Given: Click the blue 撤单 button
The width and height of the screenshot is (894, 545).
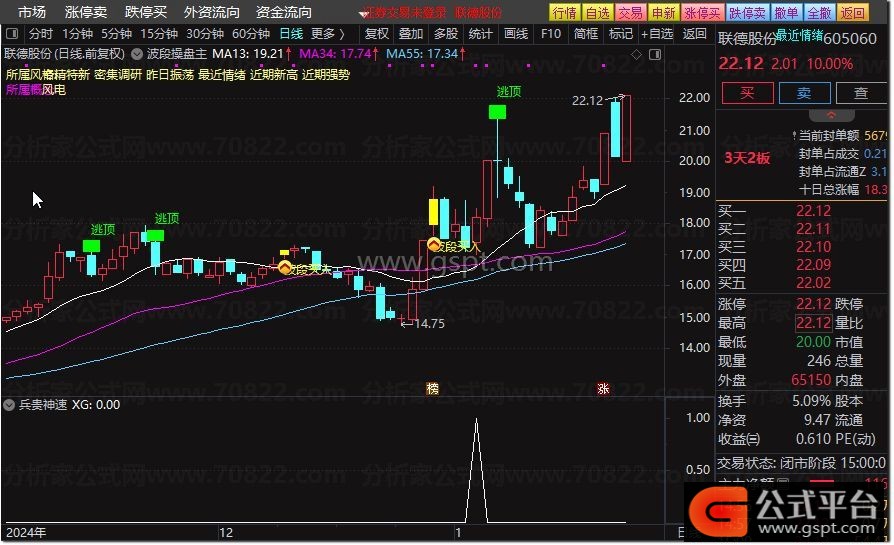Looking at the screenshot, I should tap(786, 13).
